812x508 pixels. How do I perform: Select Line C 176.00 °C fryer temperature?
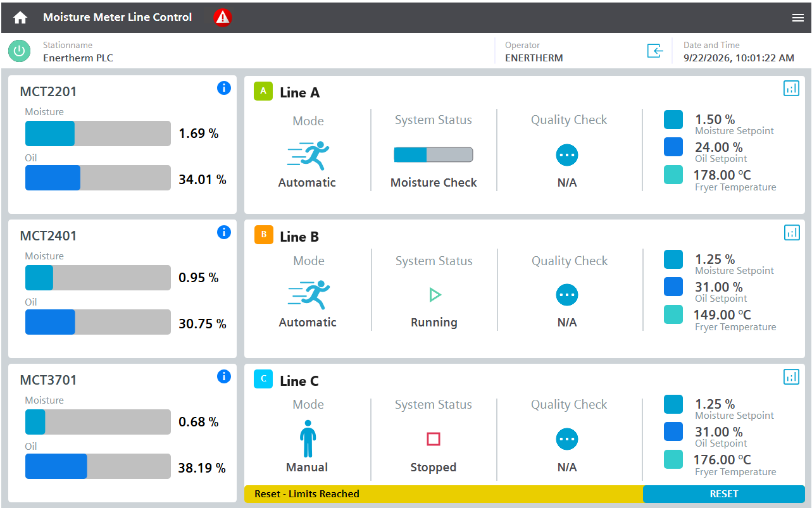point(722,459)
